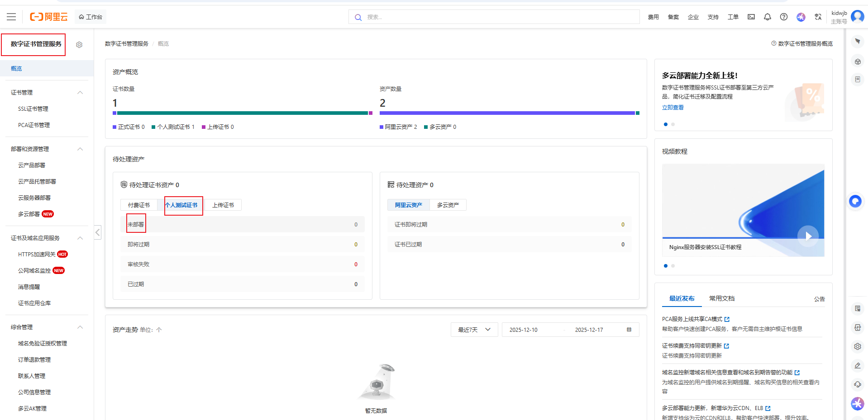Click the 证书即将过期 row

click(510, 224)
